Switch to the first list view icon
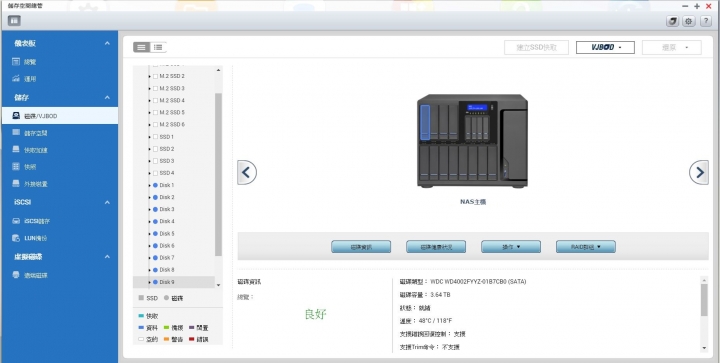Viewport: 720px width, 363px height. coord(141,47)
